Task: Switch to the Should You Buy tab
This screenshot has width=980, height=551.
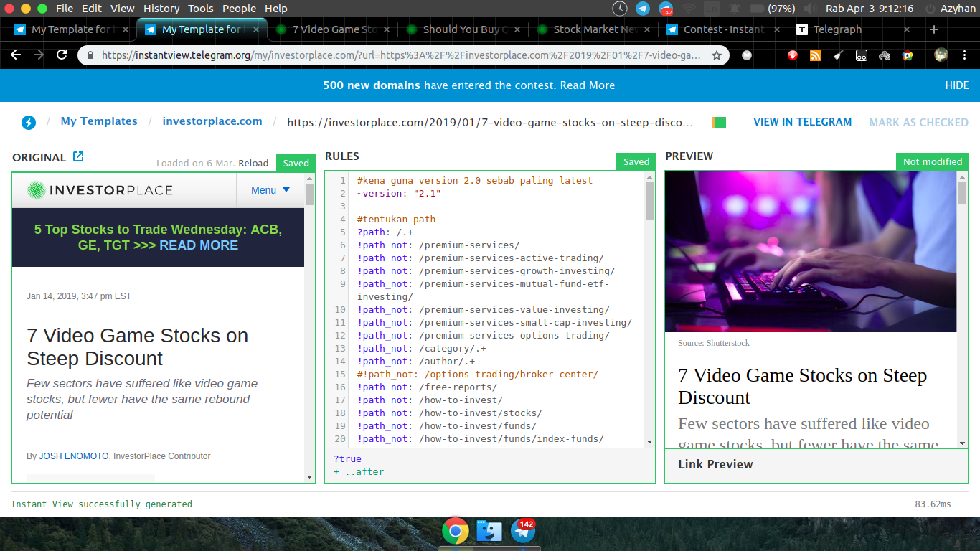Action: (x=463, y=29)
